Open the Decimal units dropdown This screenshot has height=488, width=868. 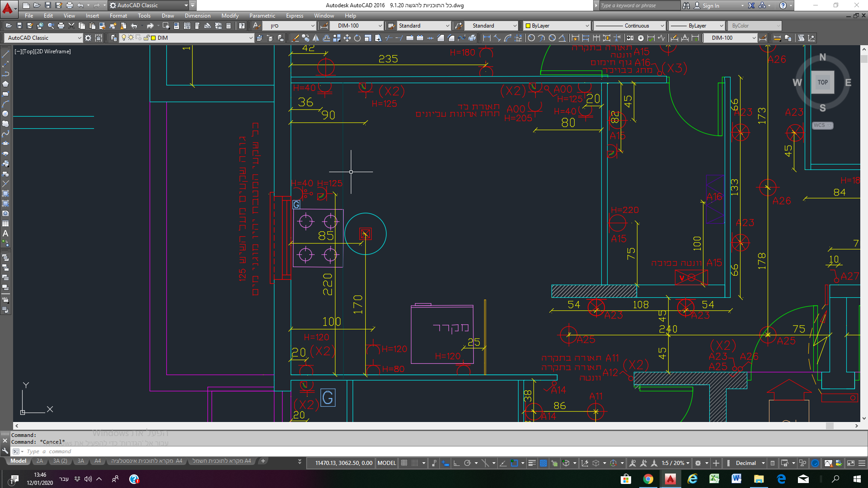750,463
